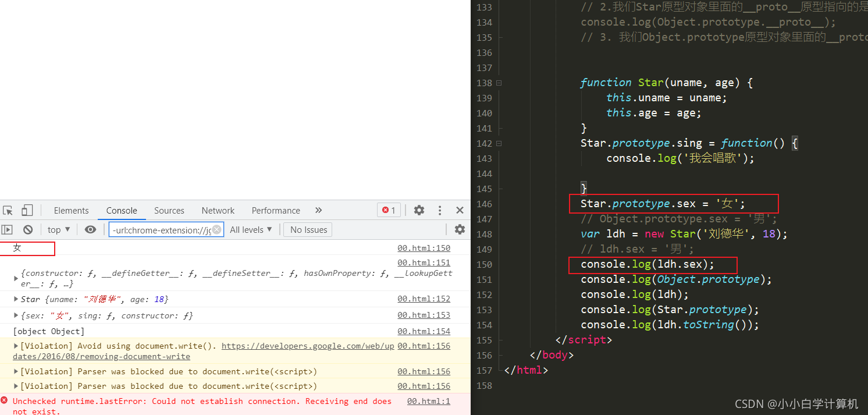Image resolution: width=868 pixels, height=415 pixels.
Task: Click the console.log(ldh.toString()) line
Action: click(670, 325)
